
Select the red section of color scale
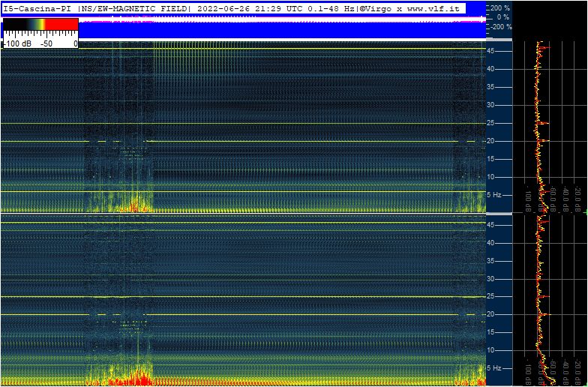[x=61, y=24]
